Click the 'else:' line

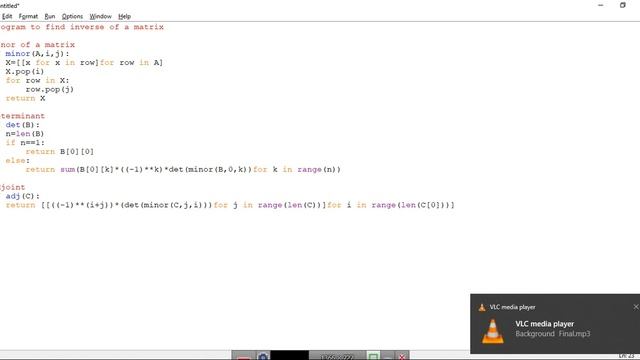click(x=18, y=161)
